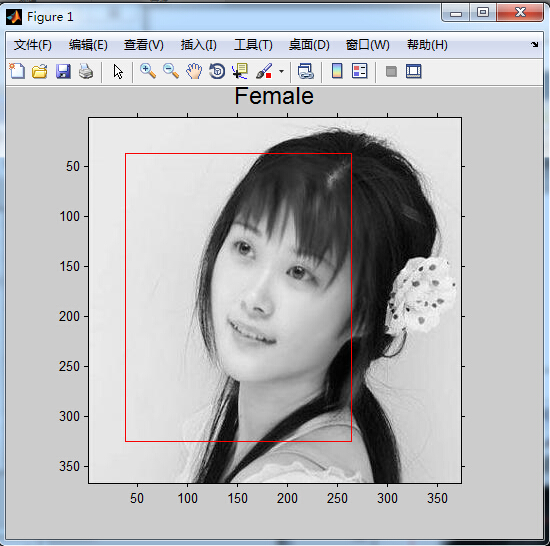Show Plot Tools and dock figure
The height and width of the screenshot is (546, 550).
coord(414,71)
